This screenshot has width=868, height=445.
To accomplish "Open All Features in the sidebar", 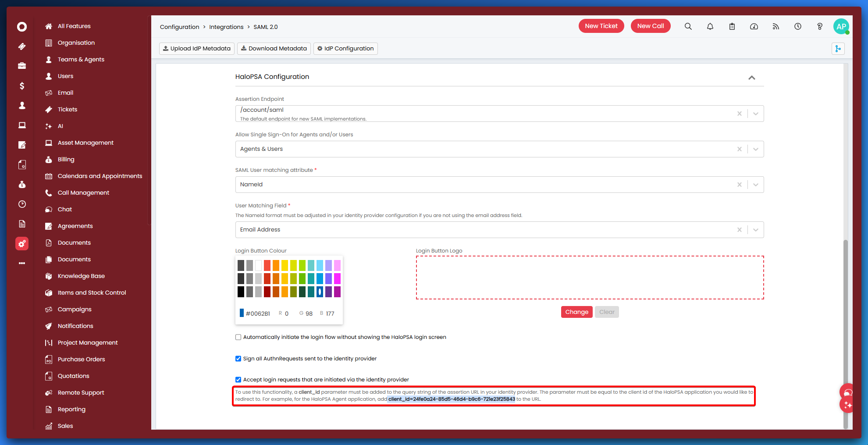I will tap(74, 26).
